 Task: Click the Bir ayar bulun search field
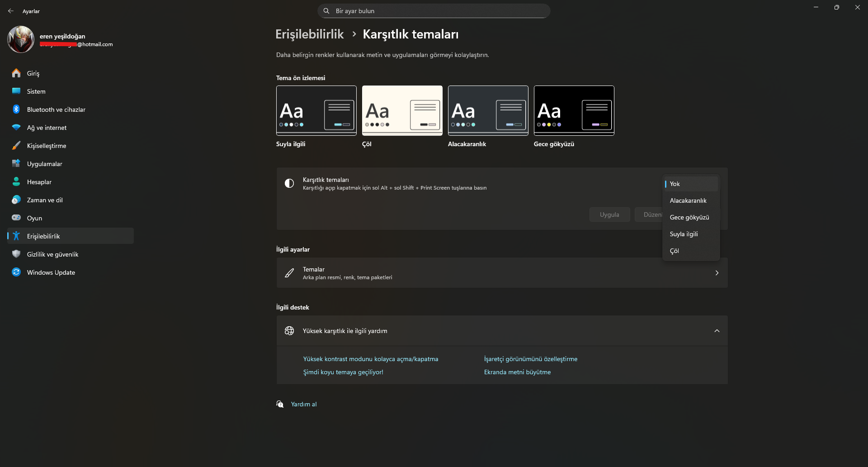pos(434,11)
